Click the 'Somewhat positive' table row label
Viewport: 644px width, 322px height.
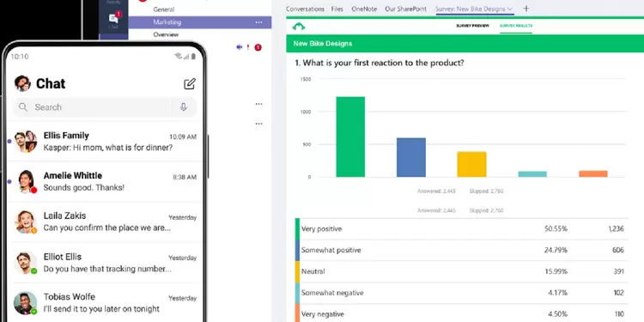tap(331, 250)
